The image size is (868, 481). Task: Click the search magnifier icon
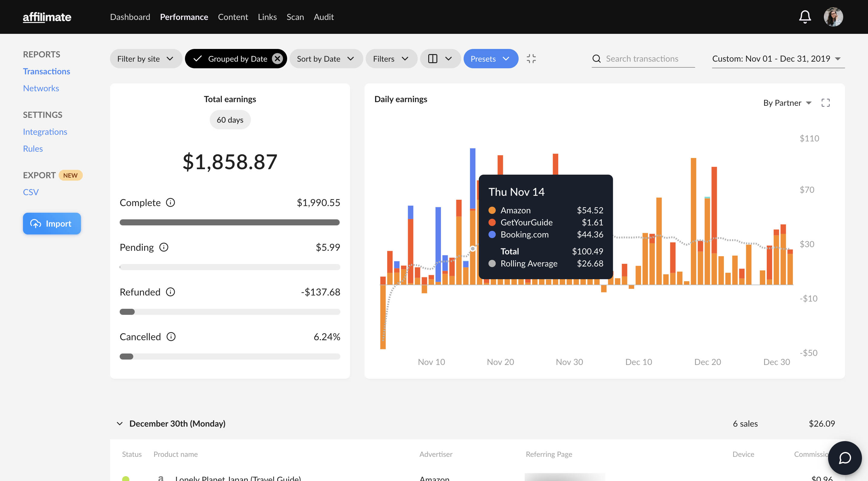(596, 59)
